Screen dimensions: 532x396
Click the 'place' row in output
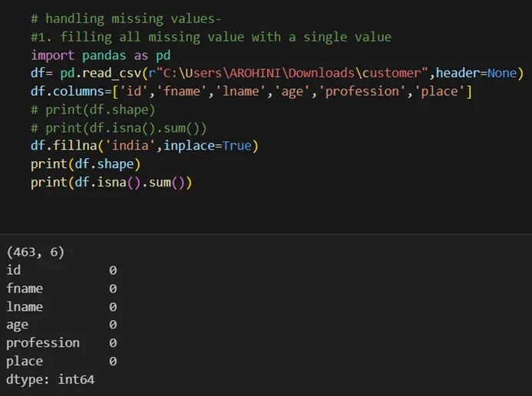click(25, 361)
